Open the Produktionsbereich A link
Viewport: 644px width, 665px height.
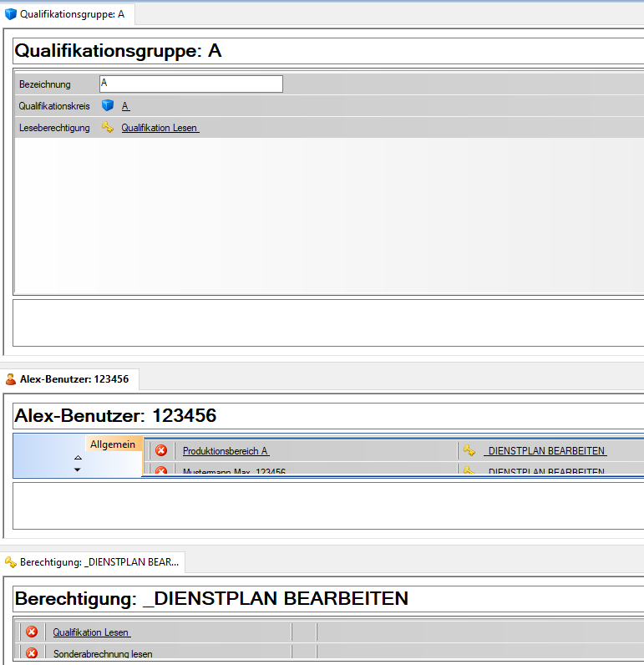coord(226,451)
